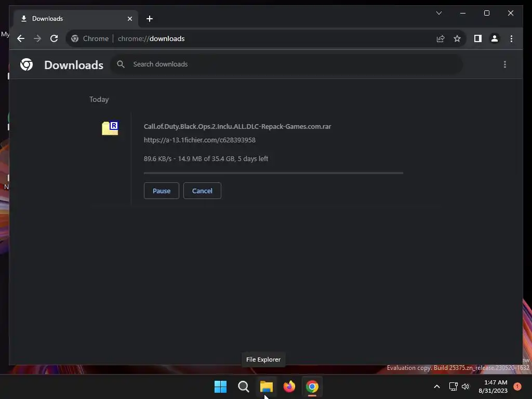Open the Windows Start menu
Viewport: 532px width, 399px height.
(x=220, y=387)
